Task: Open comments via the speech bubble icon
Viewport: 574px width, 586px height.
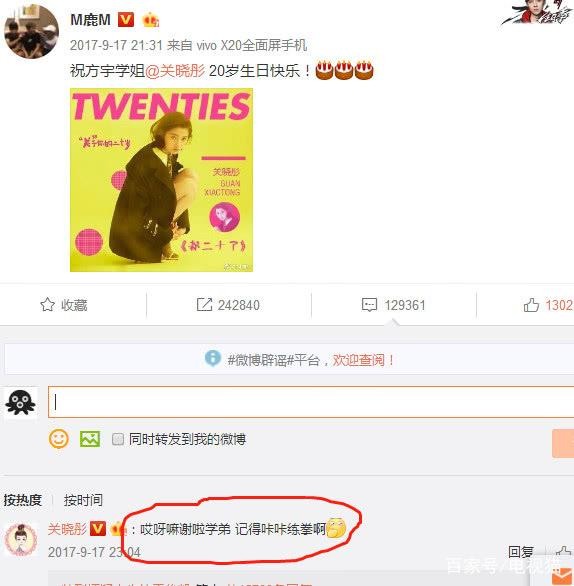Action: 369,305
